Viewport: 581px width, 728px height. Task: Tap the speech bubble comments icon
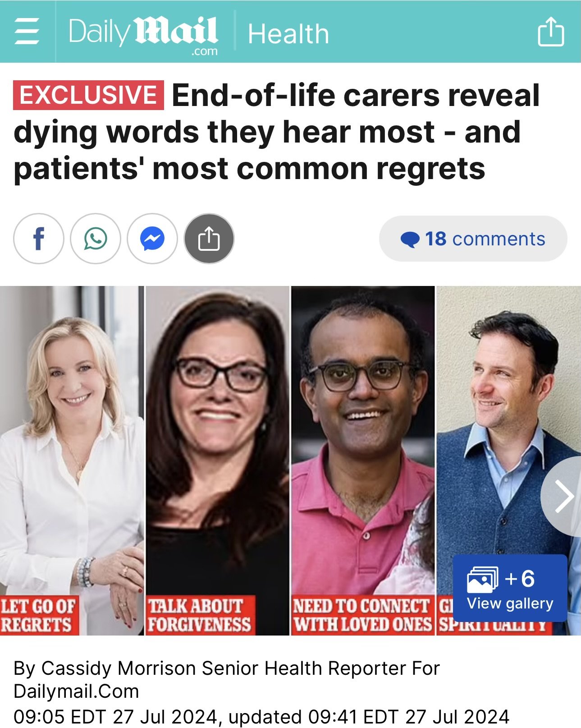(410, 239)
